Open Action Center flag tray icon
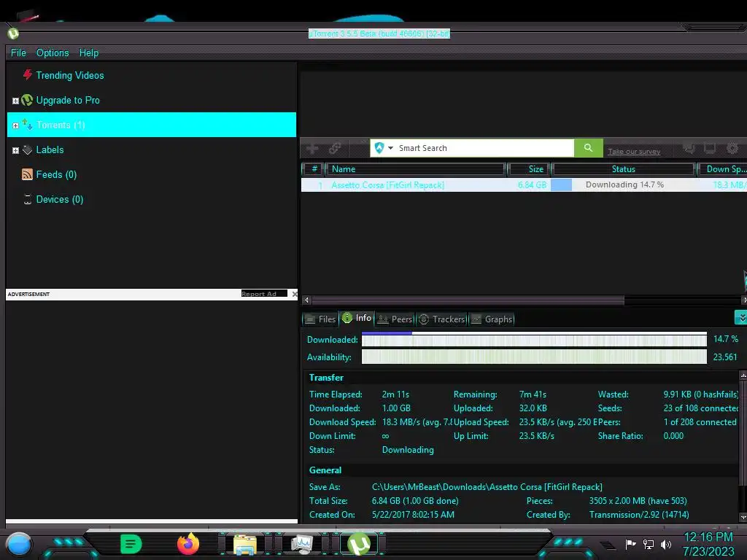The image size is (747, 560). [x=630, y=544]
